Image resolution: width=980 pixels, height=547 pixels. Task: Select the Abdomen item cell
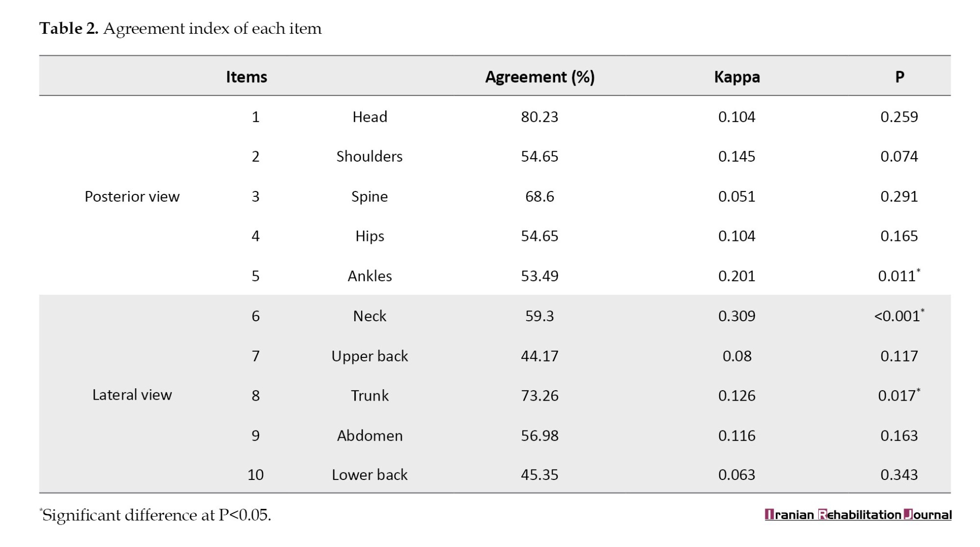[x=369, y=436]
